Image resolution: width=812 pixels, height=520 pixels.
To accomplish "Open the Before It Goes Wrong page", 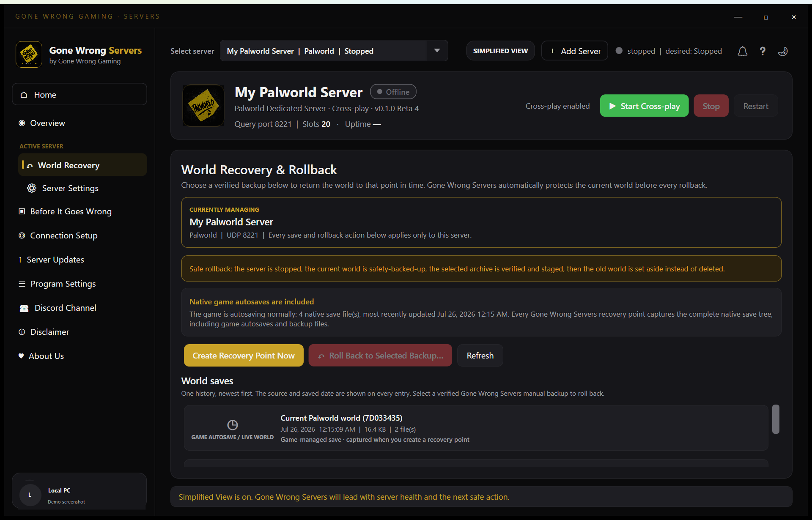I will click(80, 211).
